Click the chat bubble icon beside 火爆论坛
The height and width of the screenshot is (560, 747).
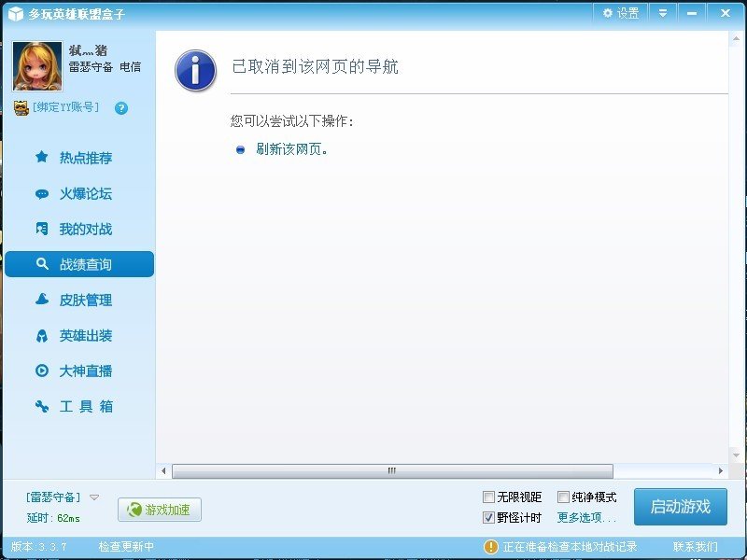tap(41, 194)
